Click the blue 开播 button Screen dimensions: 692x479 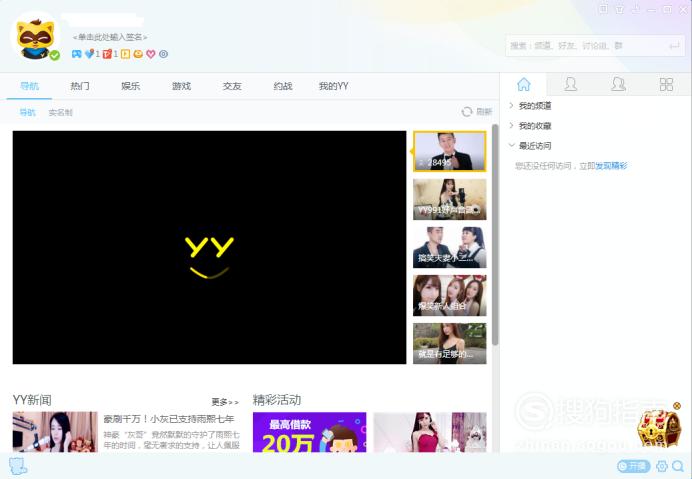pyautogui.click(x=634, y=466)
